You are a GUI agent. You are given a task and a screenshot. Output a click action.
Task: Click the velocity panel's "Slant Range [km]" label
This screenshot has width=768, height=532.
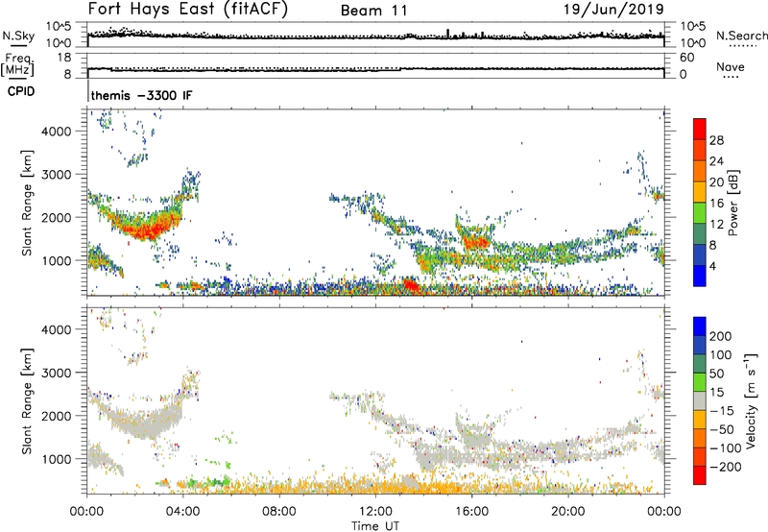27,400
